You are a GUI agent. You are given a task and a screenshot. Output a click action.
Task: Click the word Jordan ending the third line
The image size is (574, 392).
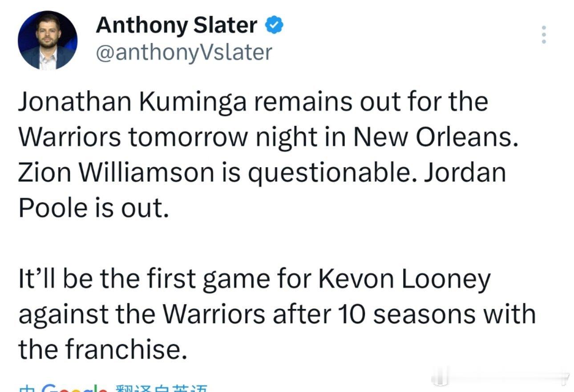(x=465, y=173)
